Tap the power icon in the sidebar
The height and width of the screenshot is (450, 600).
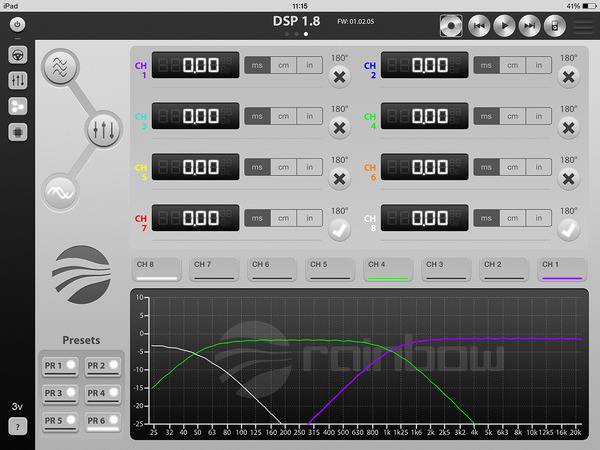click(17, 24)
